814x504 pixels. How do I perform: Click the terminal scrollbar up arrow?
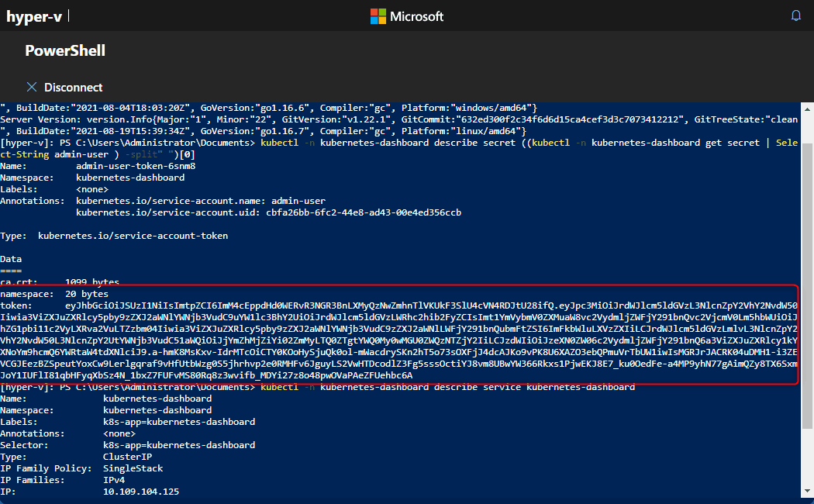coord(807,109)
